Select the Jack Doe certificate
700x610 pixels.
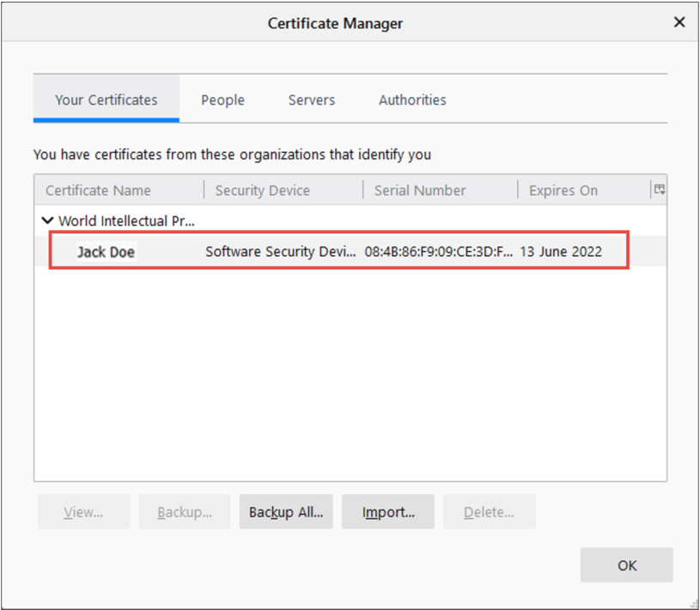(x=107, y=252)
